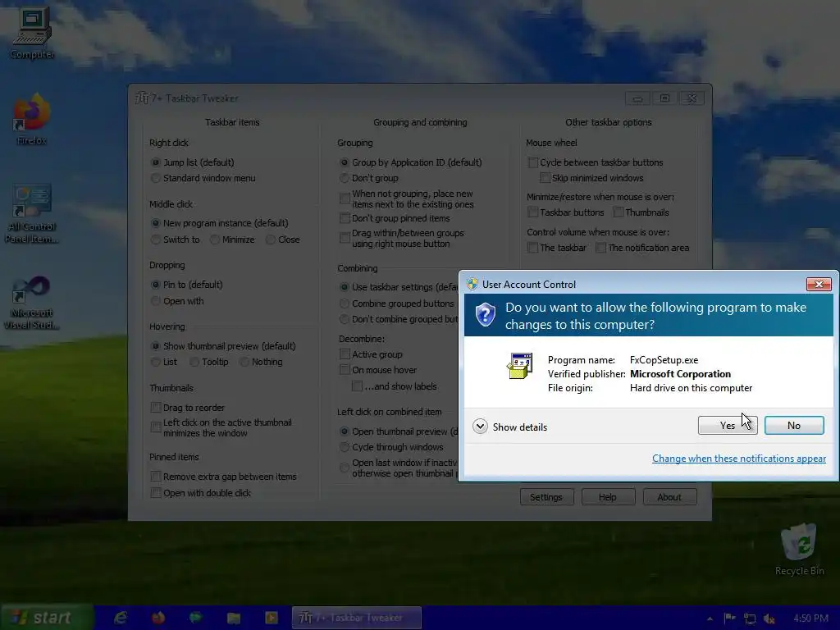The width and height of the screenshot is (840, 630).
Task: Open About in Taskbar Tweaker
Action: [669, 497]
